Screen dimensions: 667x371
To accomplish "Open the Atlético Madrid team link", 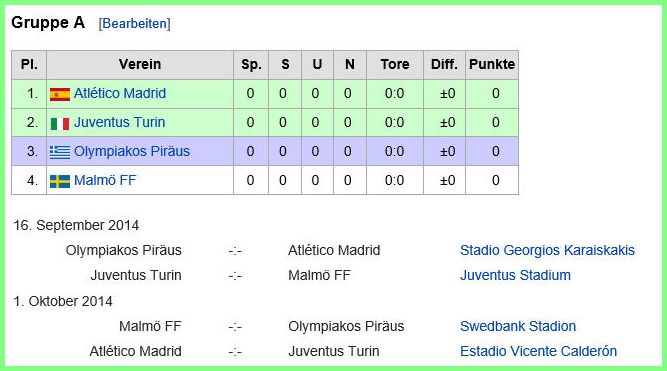I will pyautogui.click(x=120, y=93).
